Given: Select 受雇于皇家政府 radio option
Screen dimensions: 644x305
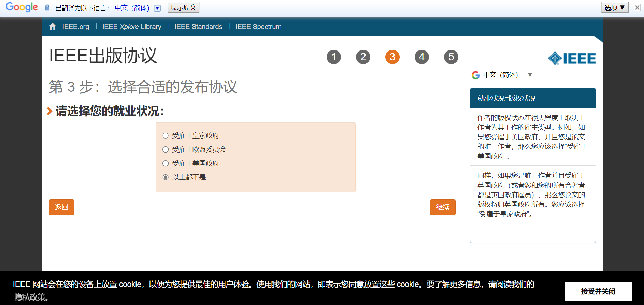Looking at the screenshot, I should [x=166, y=136].
